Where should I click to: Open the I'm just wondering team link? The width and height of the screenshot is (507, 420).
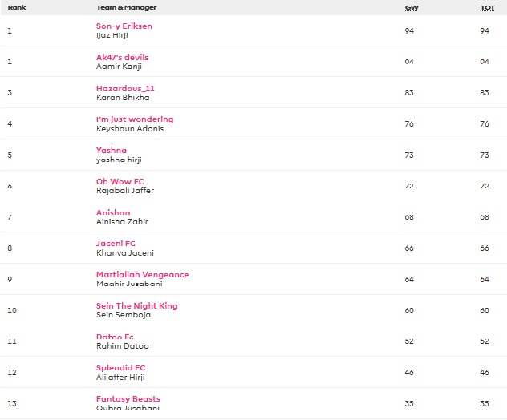coord(134,119)
